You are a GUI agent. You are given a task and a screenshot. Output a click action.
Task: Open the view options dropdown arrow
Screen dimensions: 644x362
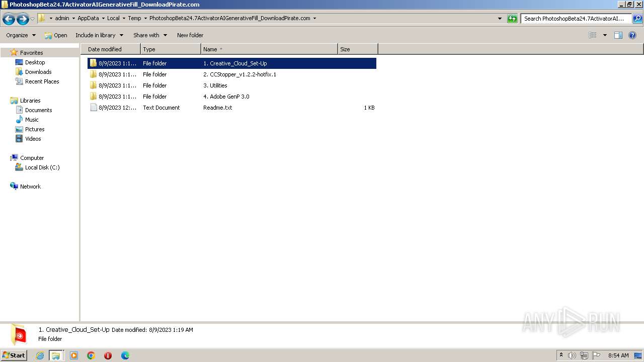pyautogui.click(x=605, y=35)
